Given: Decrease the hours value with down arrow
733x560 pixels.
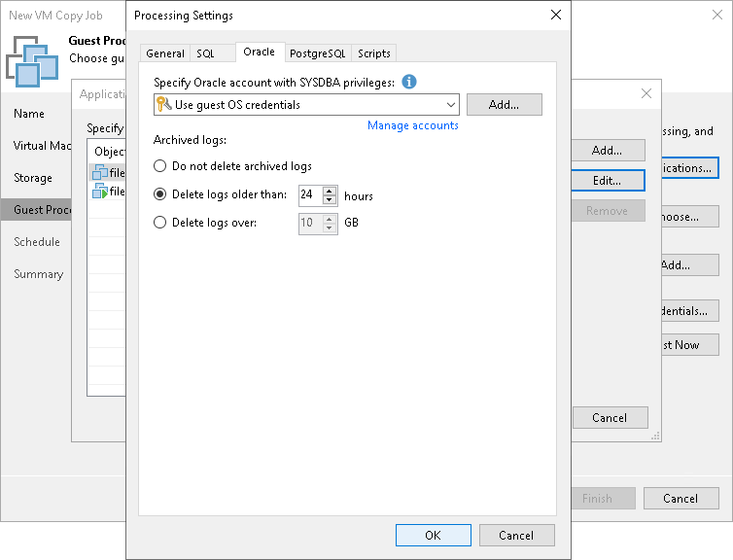Looking at the screenshot, I should pyautogui.click(x=330, y=199).
